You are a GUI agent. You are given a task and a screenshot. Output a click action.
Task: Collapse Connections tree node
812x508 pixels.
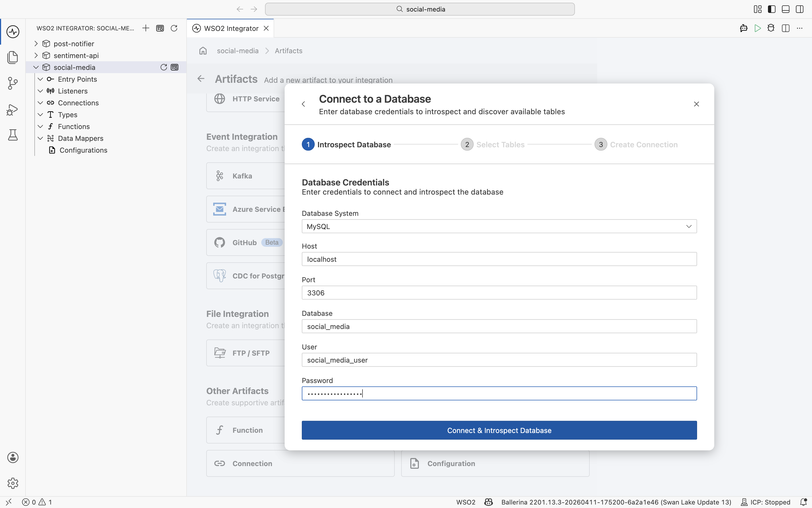coord(40,103)
